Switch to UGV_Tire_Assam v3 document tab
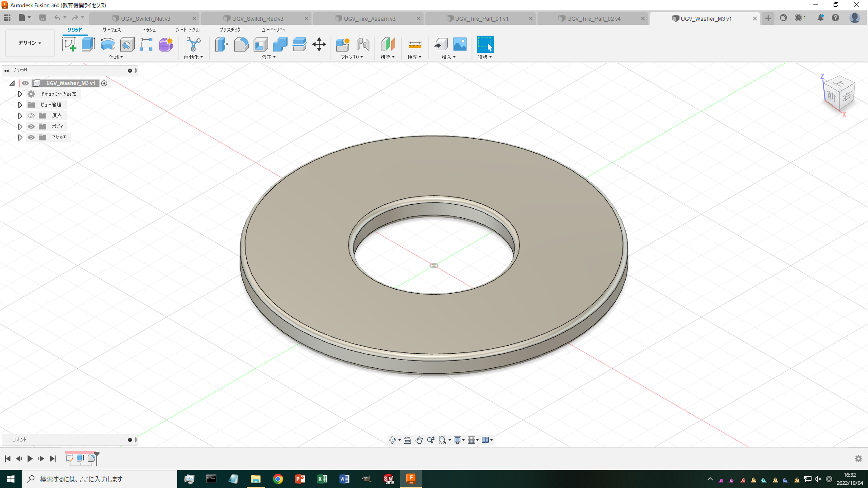The width and height of the screenshot is (868, 488). tap(369, 19)
